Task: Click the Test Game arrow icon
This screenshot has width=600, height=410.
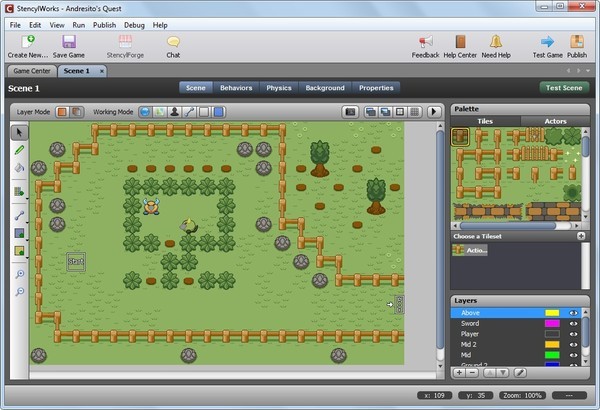Action: 548,46
